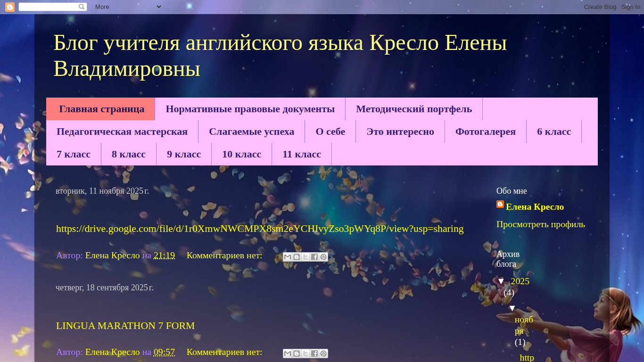Click the blog title header
This screenshot has height=362, width=644.
point(280,56)
